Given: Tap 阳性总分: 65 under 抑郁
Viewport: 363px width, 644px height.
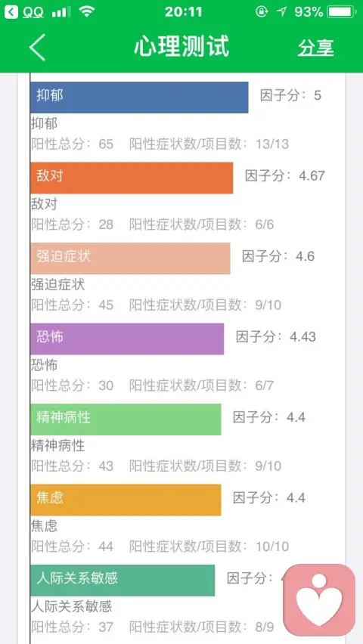Looking at the screenshot, I should pyautogui.click(x=73, y=144).
